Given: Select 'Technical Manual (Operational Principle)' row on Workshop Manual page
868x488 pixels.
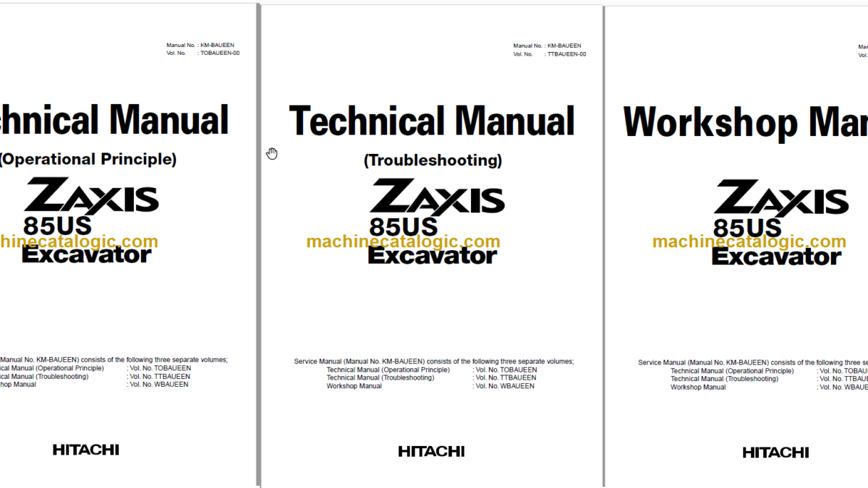Looking at the screenshot, I should coord(732,371).
